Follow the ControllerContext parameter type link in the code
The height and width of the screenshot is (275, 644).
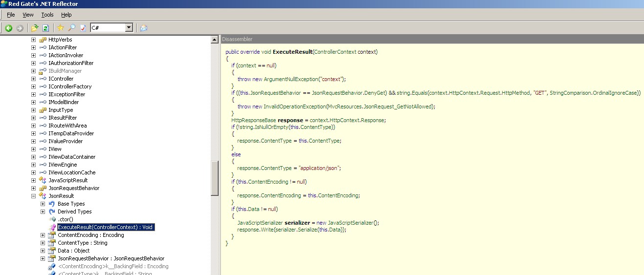tap(335, 52)
